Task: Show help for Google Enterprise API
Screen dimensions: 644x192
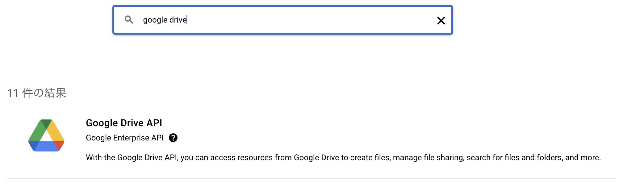Action: (173, 138)
